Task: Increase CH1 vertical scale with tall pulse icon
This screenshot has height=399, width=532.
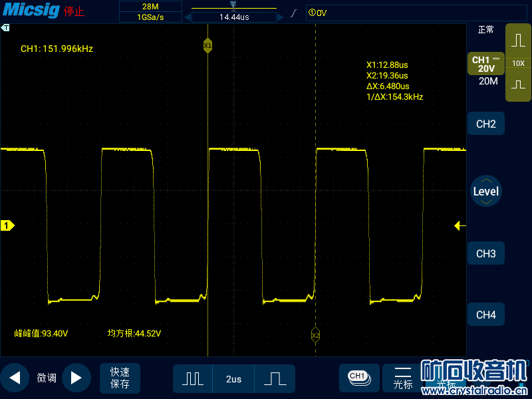Action: click(518, 41)
